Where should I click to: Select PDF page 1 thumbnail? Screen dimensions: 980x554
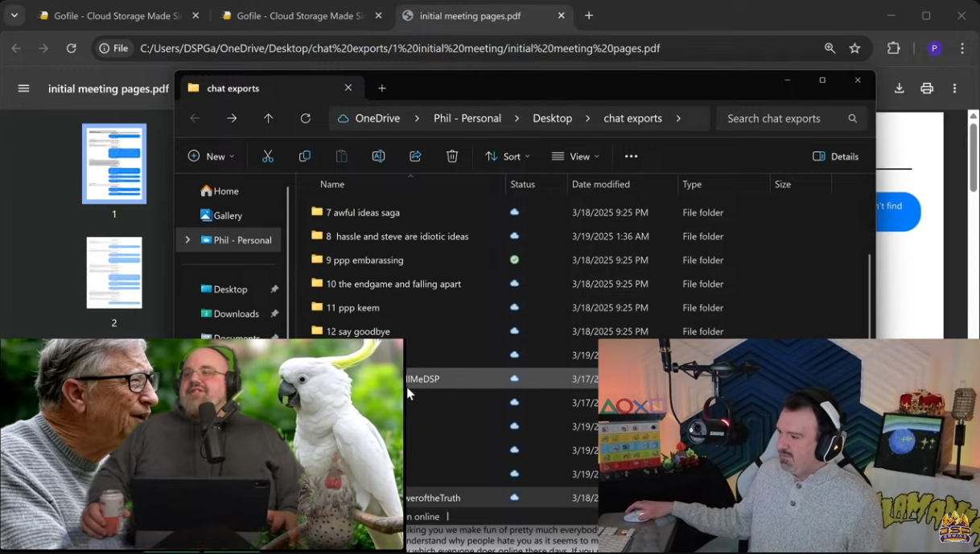[x=114, y=163]
